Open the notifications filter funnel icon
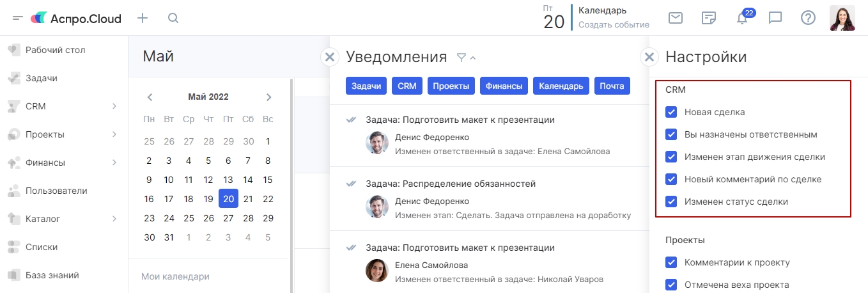The height and width of the screenshot is (293, 868). tap(461, 58)
